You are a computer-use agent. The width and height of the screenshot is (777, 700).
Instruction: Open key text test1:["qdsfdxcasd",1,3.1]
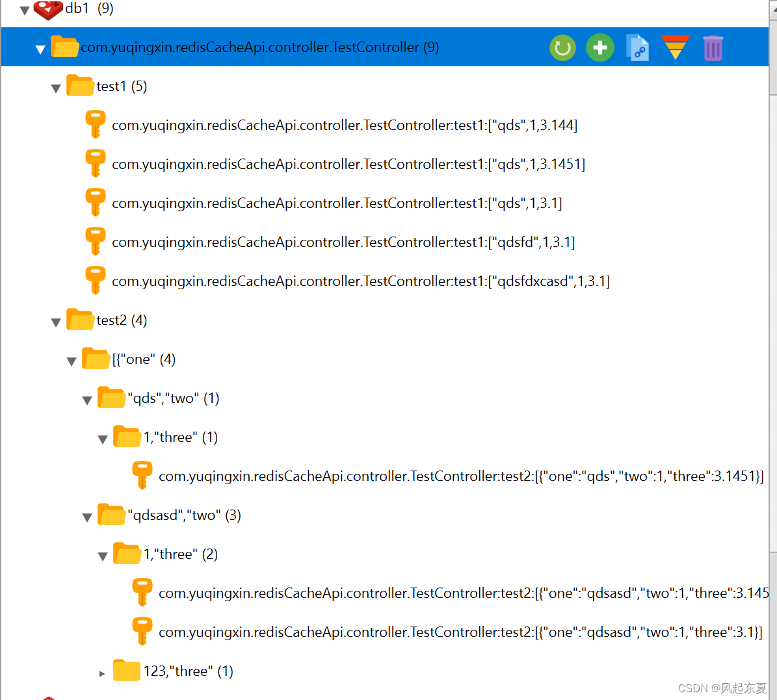tap(361, 281)
